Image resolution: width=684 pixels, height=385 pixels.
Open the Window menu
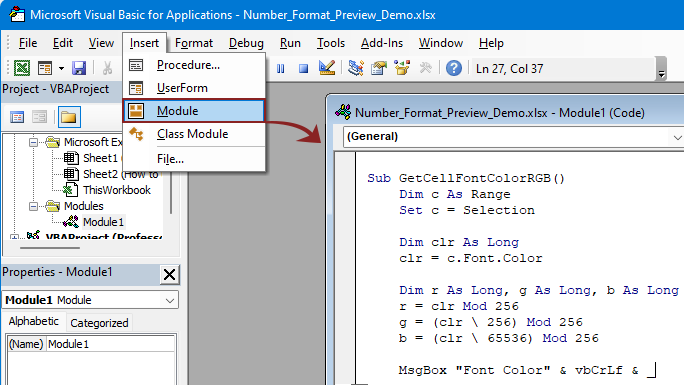coord(441,43)
